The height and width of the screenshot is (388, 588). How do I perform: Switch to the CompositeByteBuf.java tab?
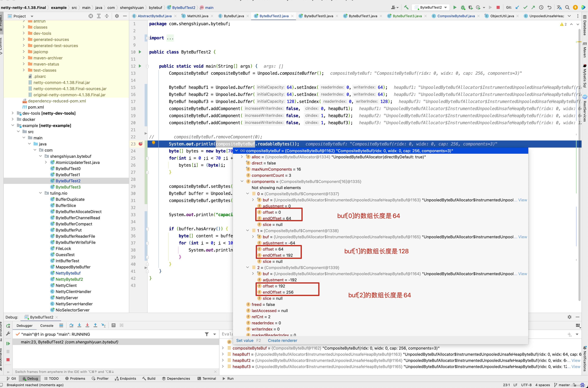(x=456, y=16)
